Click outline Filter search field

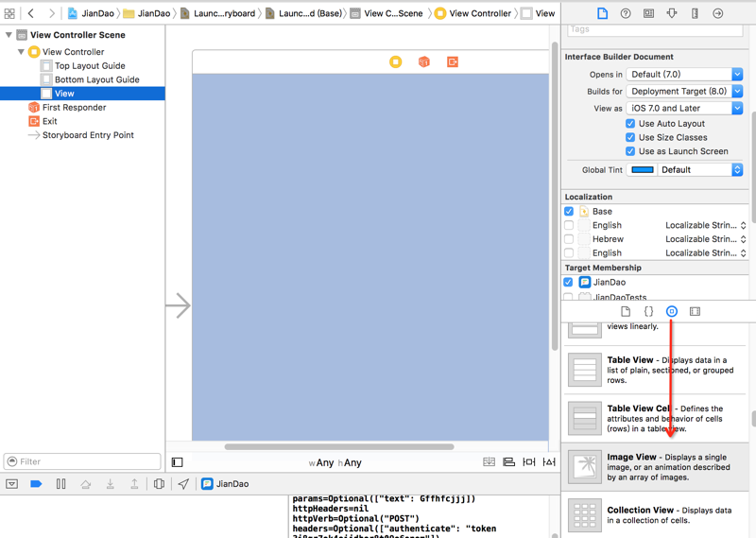point(82,461)
